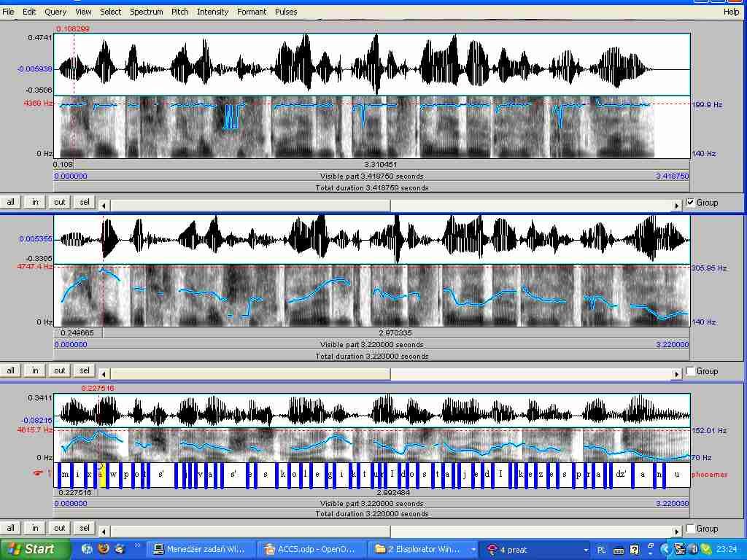
Task: Click 'sel' in the editor with cursor 0.249665
Action: (85, 370)
